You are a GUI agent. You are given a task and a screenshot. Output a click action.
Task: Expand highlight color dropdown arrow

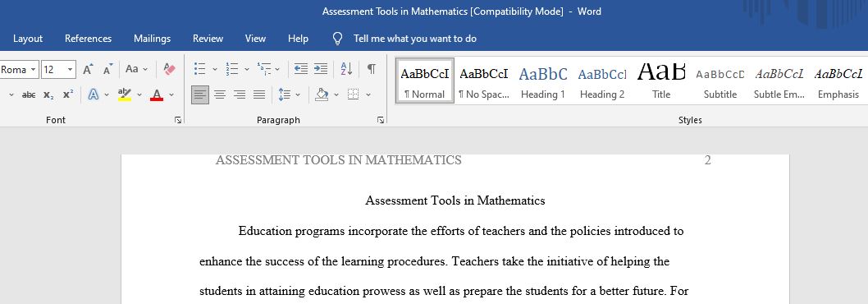tap(139, 95)
